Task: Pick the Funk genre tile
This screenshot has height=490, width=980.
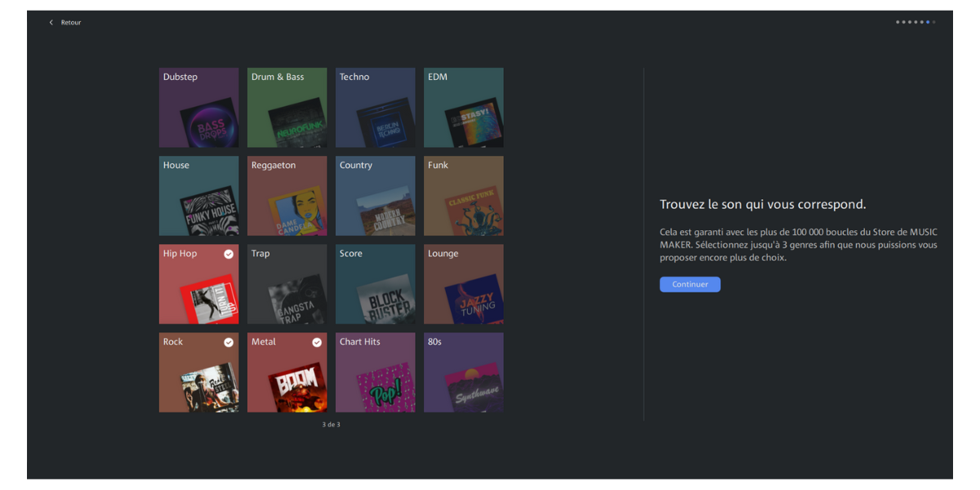Action: 463,196
